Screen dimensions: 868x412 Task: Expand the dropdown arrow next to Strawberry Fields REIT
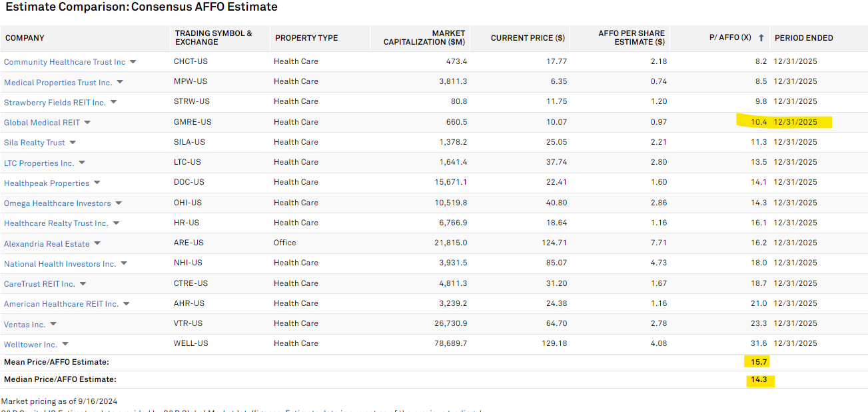[113, 102]
